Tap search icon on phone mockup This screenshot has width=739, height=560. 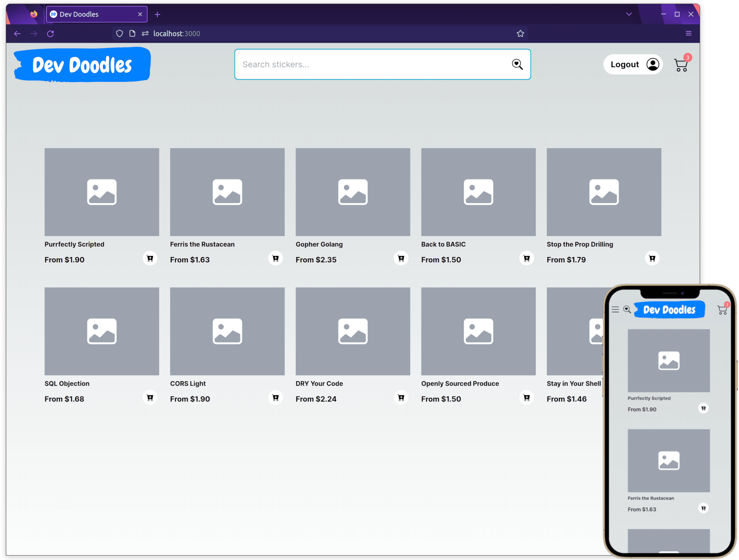click(x=627, y=310)
